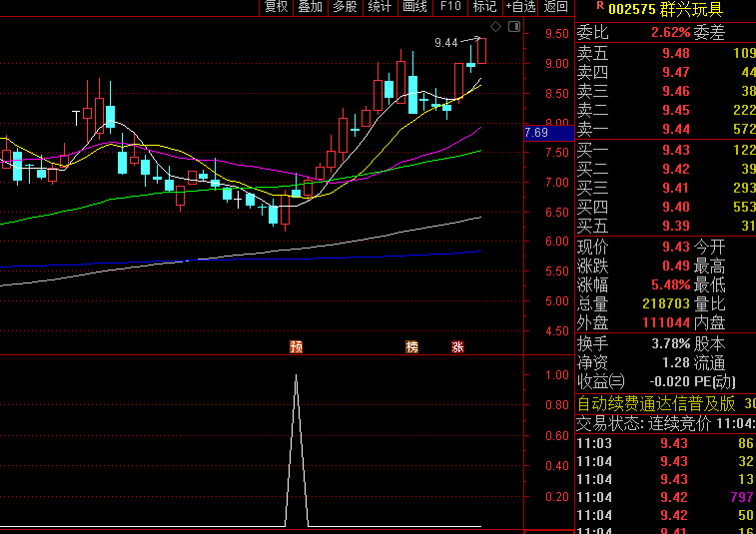Click the 返回 back button
The width and height of the screenshot is (756, 534).
(556, 7)
